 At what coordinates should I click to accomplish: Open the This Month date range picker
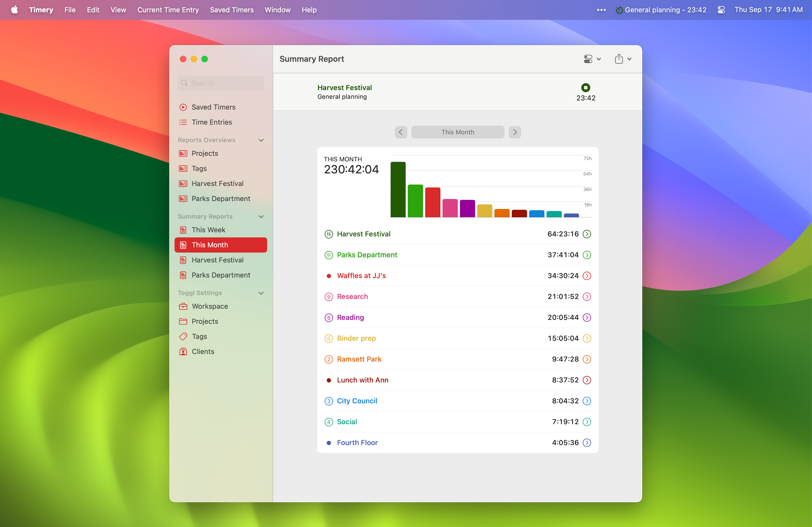458,132
